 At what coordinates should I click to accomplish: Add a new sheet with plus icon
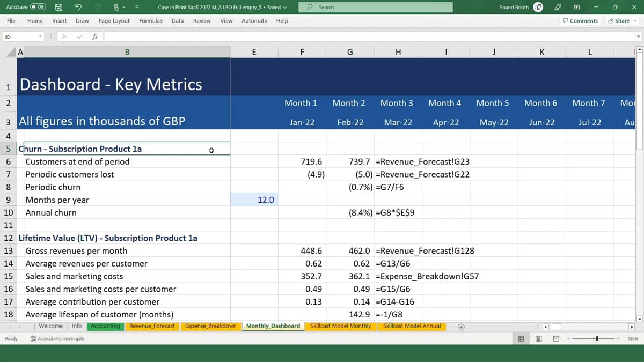tap(461, 327)
